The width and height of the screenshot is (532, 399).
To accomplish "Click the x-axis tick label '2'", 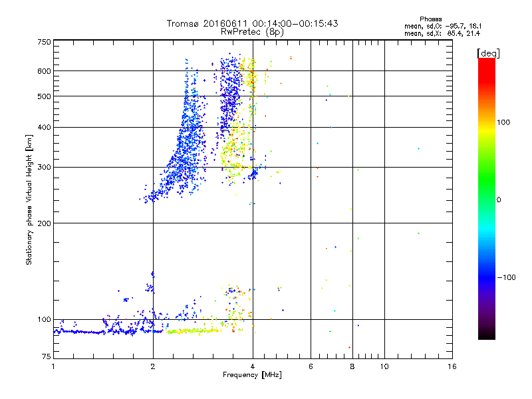I will (153, 366).
